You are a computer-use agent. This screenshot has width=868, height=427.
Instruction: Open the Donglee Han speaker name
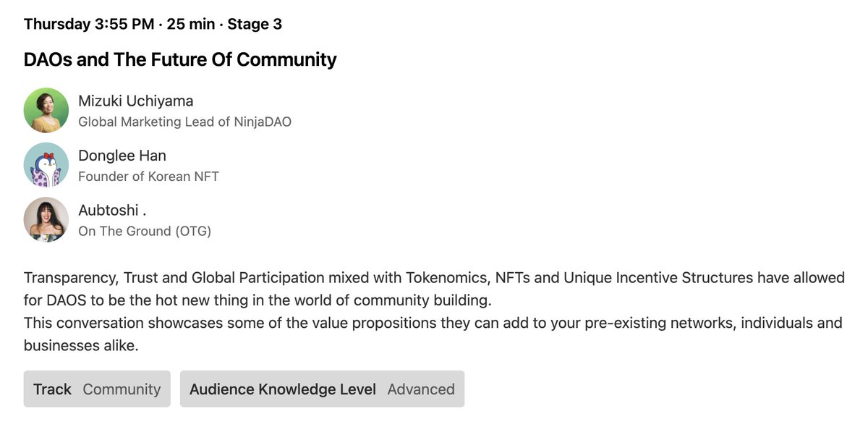click(x=122, y=156)
